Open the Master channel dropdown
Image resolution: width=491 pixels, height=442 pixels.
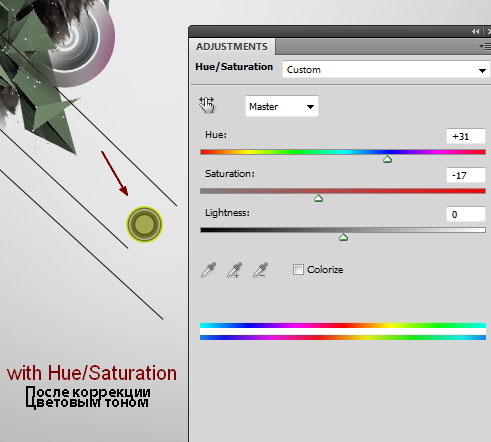282,106
